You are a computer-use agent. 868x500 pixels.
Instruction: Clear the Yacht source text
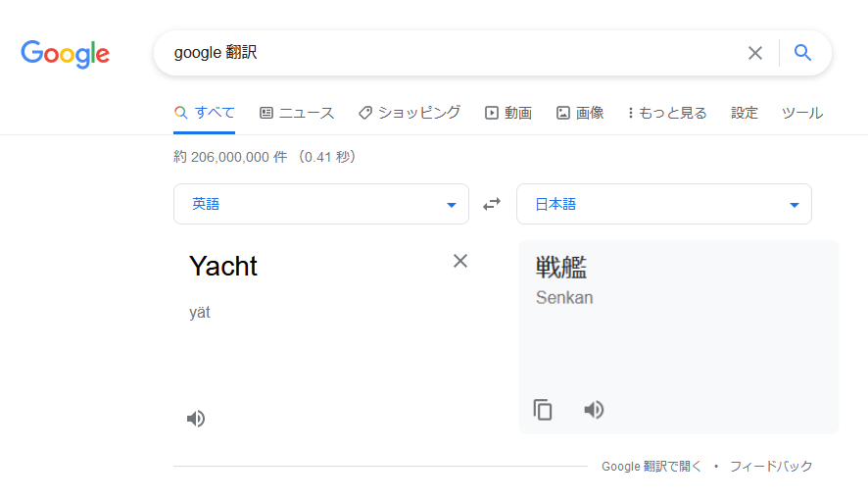point(460,261)
